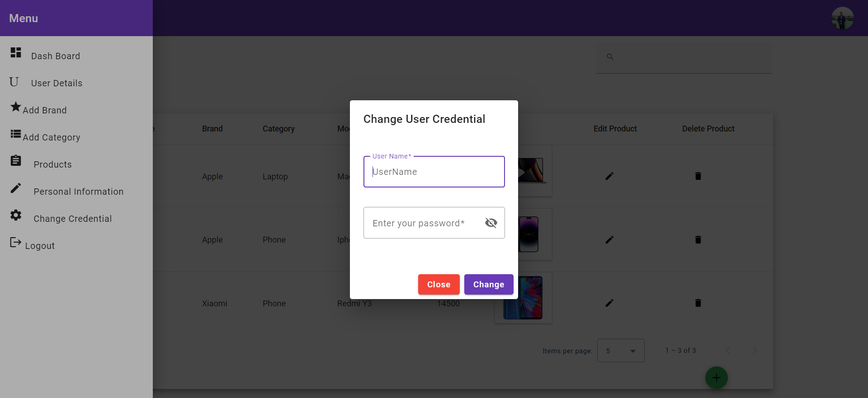Go to next page with right chevron

[755, 350]
